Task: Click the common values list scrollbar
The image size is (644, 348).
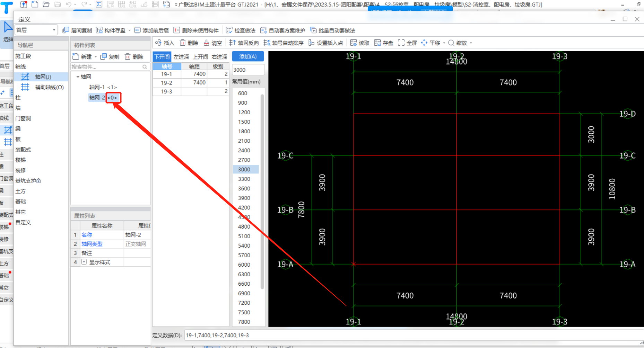Action: (x=262, y=191)
